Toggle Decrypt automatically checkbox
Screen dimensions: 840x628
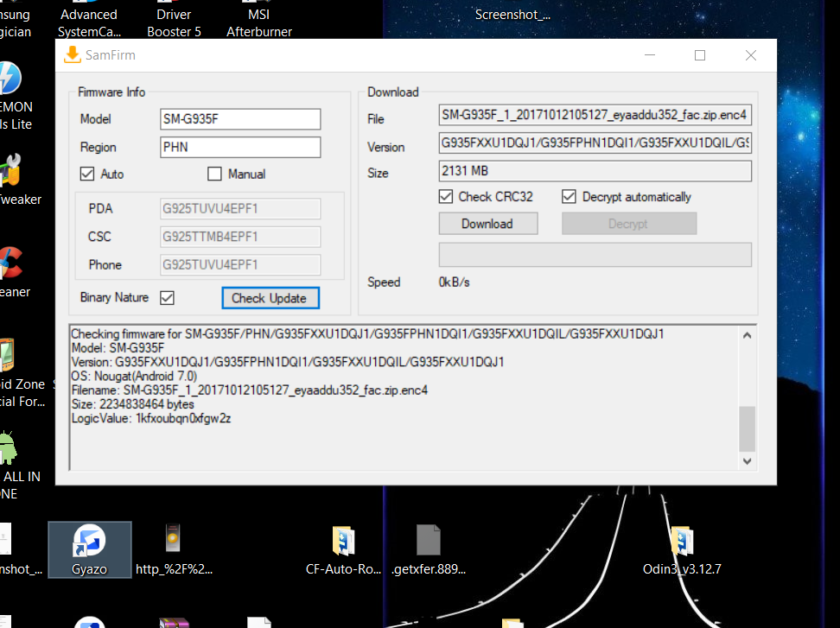point(569,196)
